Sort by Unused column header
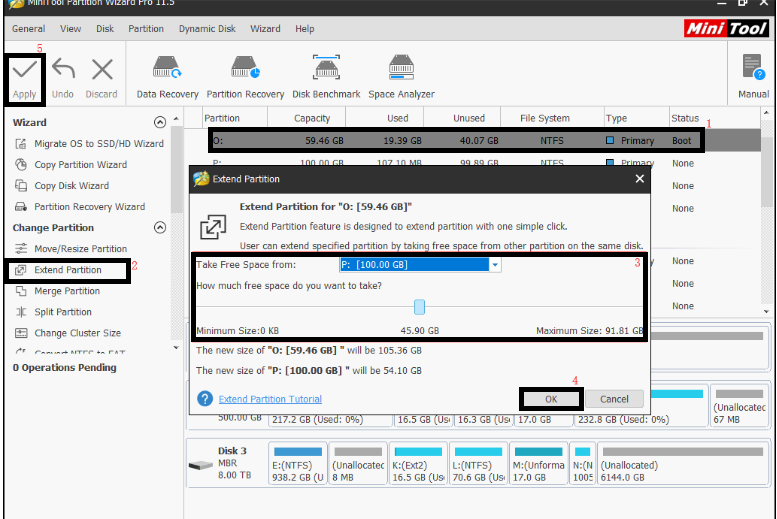Screen dimensions: 777x519 [469, 118]
